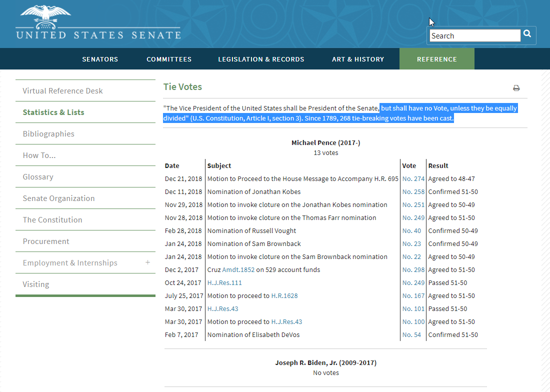Open the How To... page
Viewport: 550px width, 392px height.
pos(39,155)
